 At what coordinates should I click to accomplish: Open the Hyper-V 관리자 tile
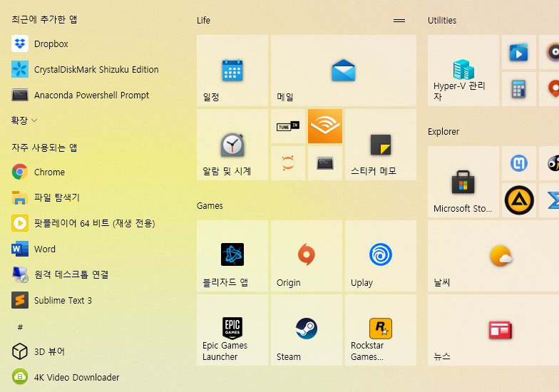pyautogui.click(x=463, y=71)
